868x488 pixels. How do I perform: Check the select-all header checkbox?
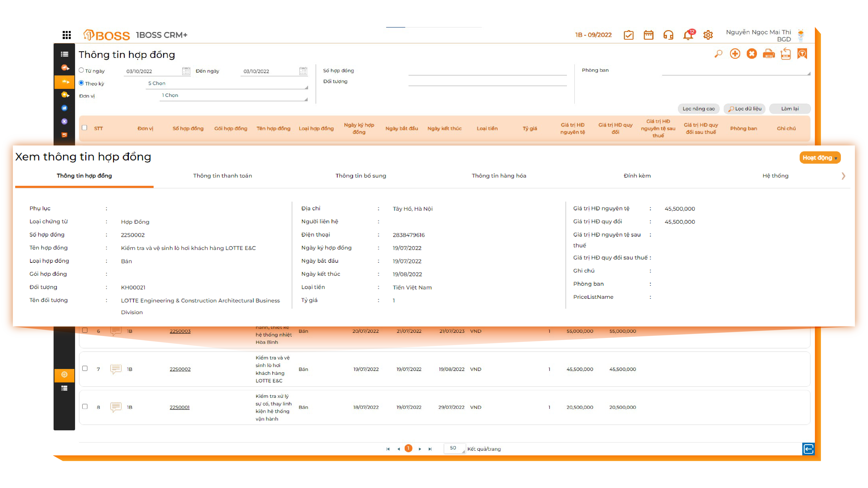point(85,128)
